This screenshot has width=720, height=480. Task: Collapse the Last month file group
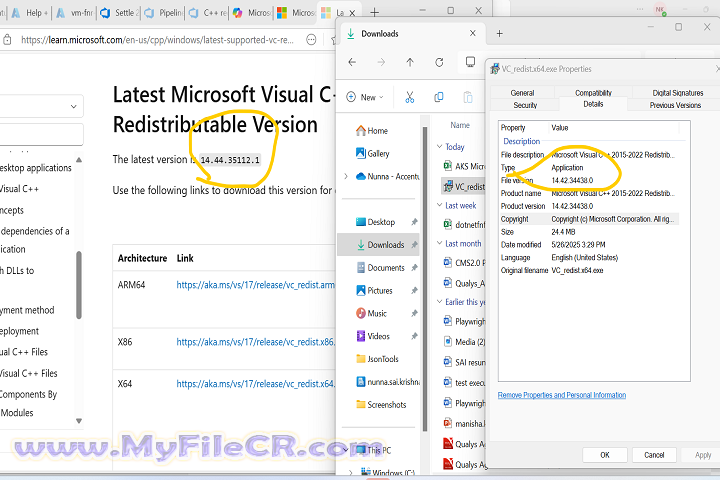coord(439,243)
